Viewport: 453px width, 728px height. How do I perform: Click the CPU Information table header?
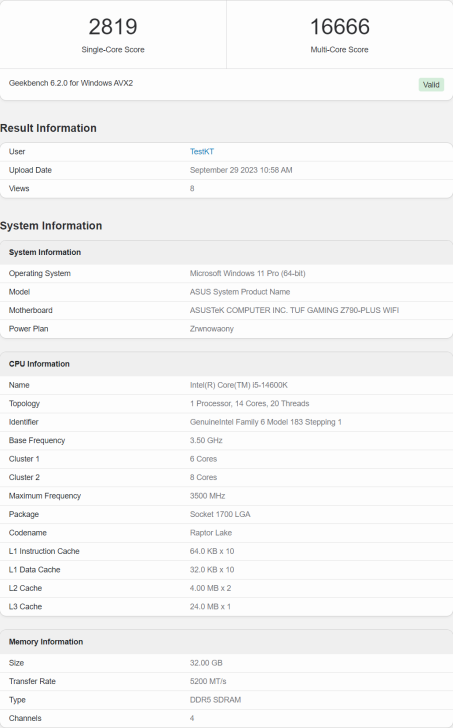tap(226, 364)
